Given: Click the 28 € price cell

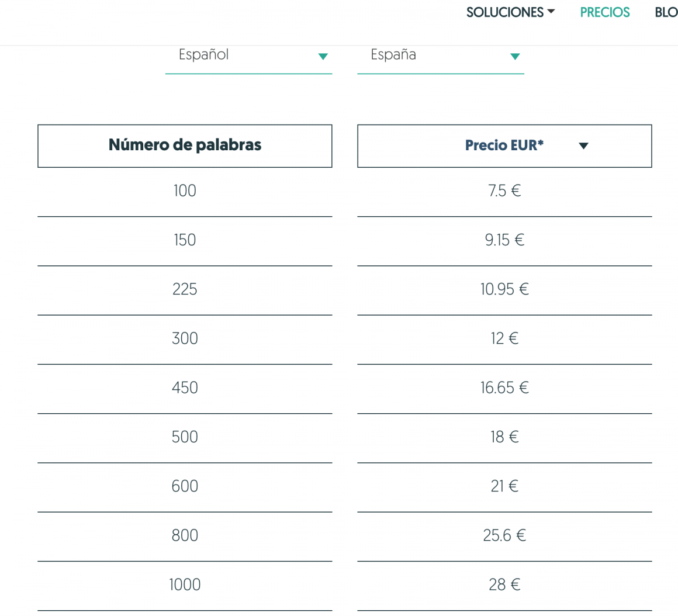Looking at the screenshot, I should [504, 584].
